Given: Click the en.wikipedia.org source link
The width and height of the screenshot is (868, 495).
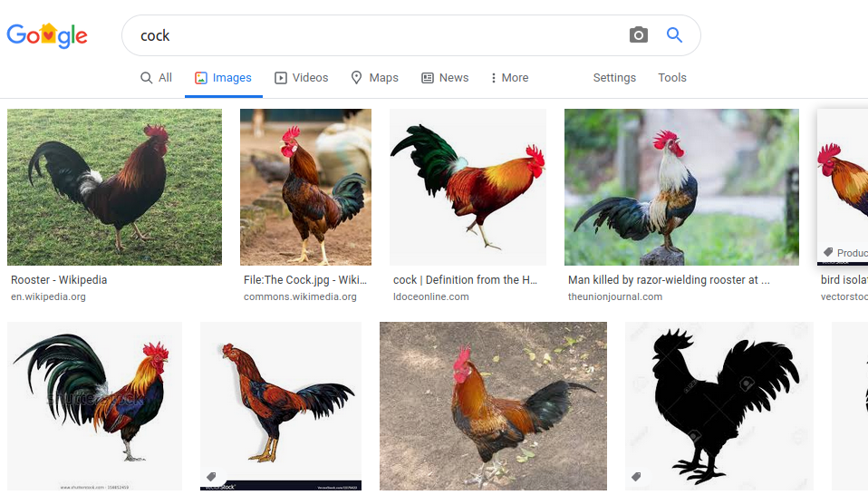Looking at the screenshot, I should (x=48, y=296).
